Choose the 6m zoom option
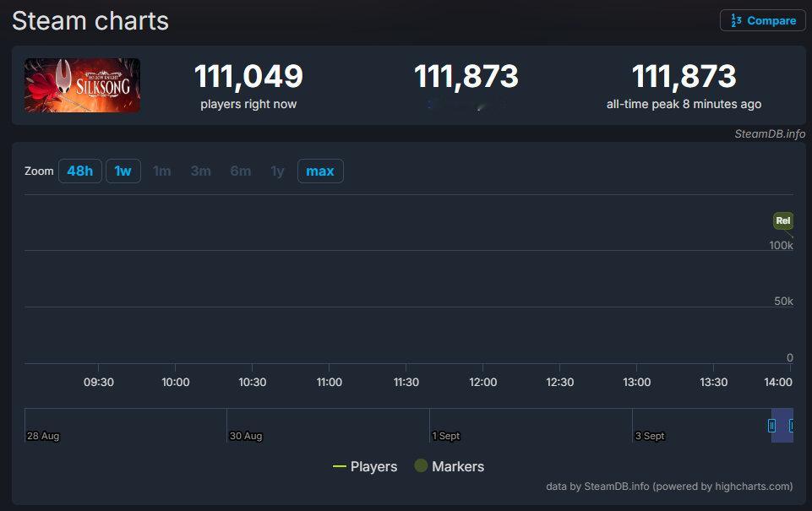The width and height of the screenshot is (812, 511). 241,171
